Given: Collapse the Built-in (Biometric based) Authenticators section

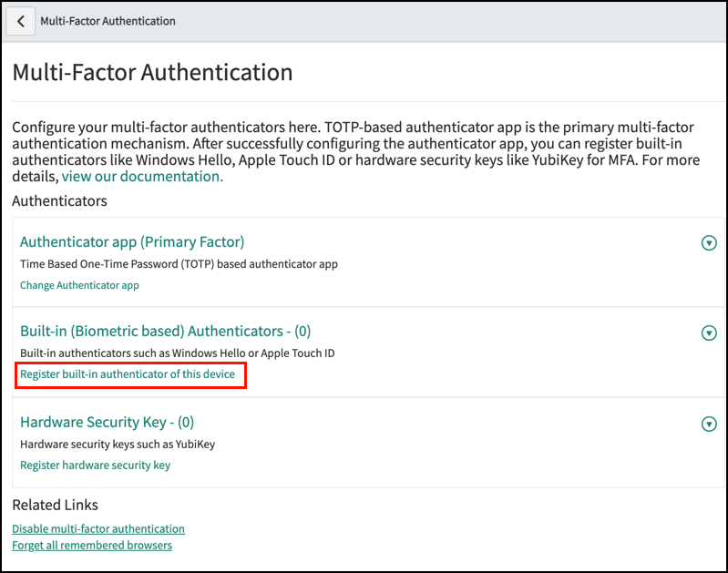Looking at the screenshot, I should pyautogui.click(x=709, y=333).
